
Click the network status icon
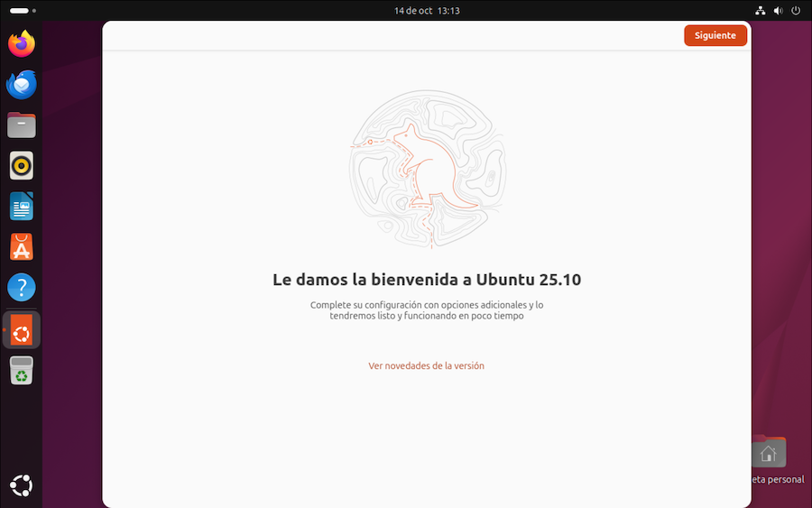click(x=760, y=11)
